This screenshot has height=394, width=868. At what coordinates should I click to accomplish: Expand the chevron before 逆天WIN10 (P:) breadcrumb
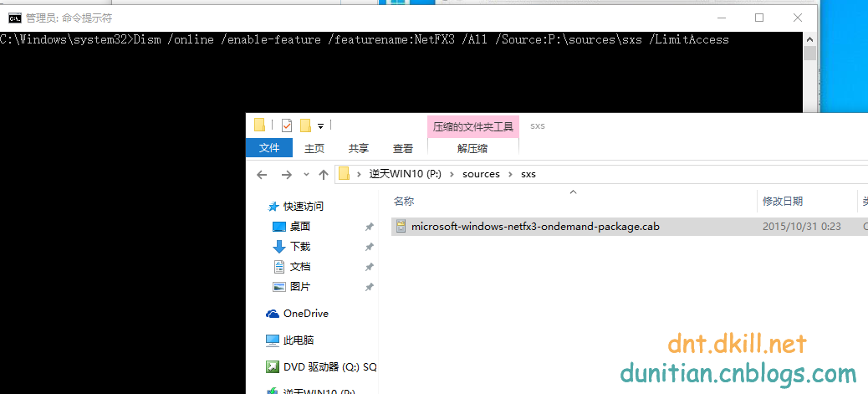tap(360, 174)
